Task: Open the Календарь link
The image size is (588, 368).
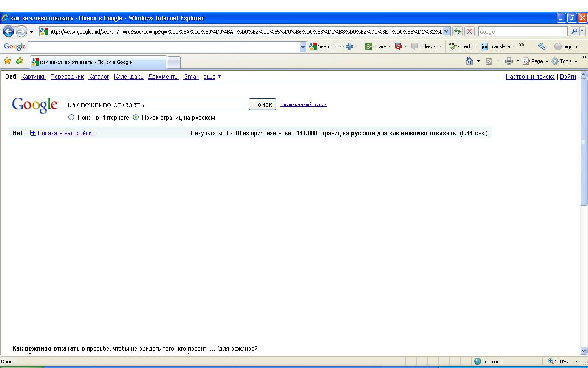Action: click(x=129, y=77)
